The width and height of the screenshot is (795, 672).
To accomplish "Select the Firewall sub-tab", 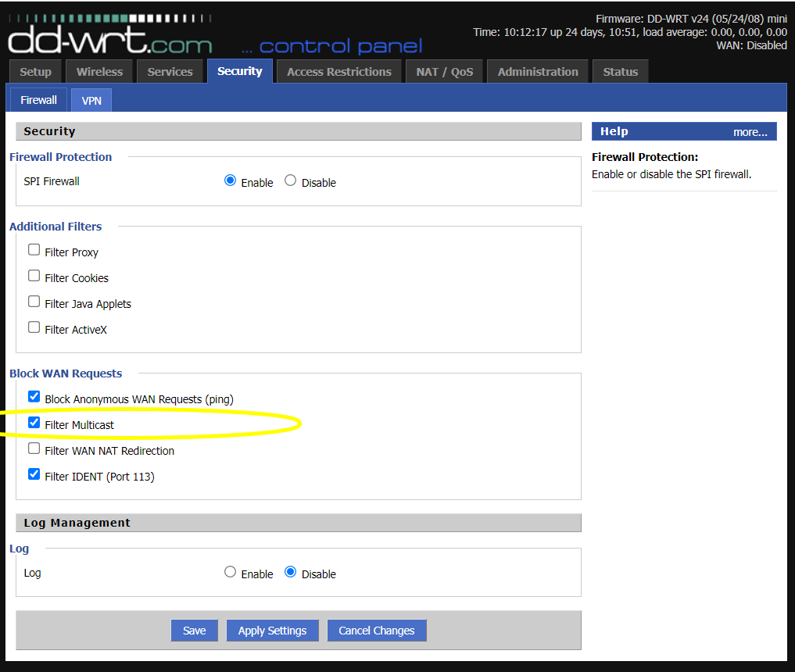I will tap(38, 101).
